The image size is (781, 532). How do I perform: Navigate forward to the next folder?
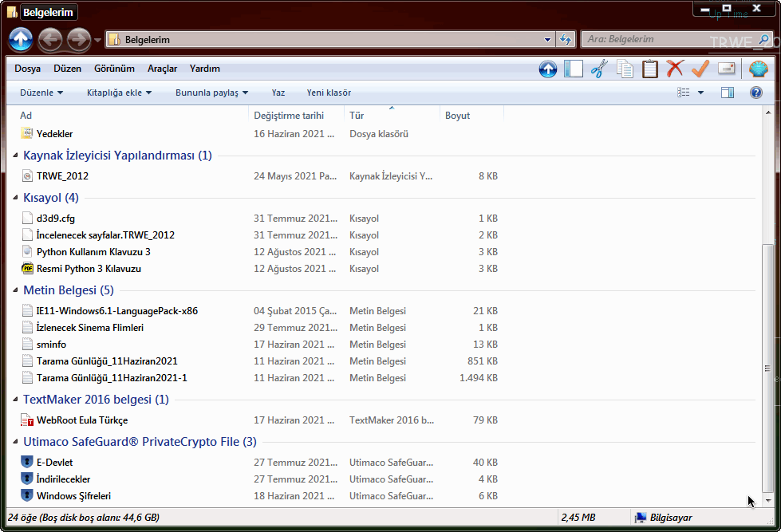[79, 39]
